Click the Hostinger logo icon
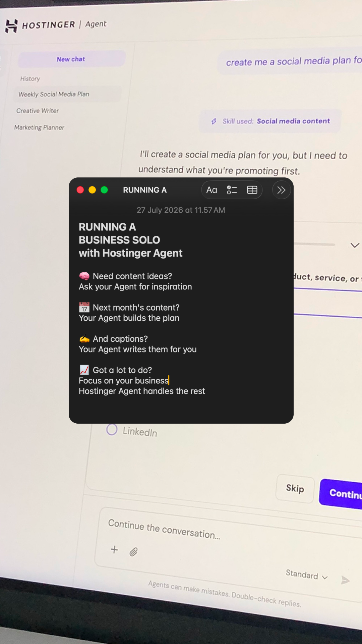362x644 pixels. coord(11,26)
